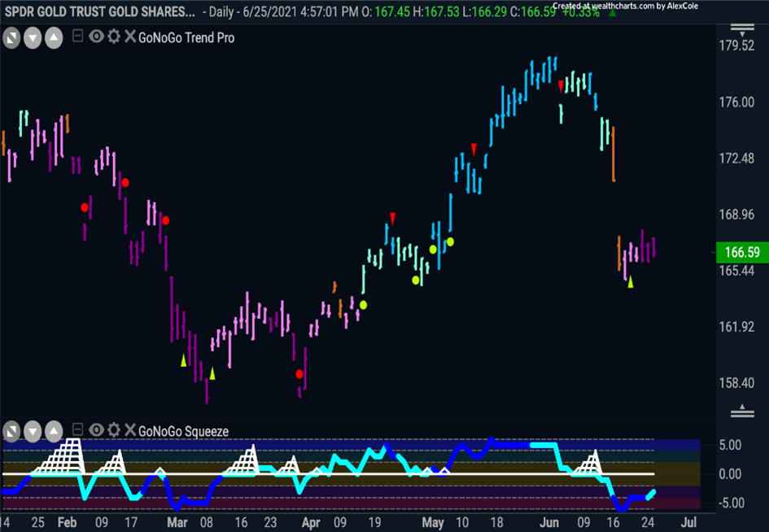Click red down-triangle signal near the June peak
769x532 pixels.
(561, 87)
